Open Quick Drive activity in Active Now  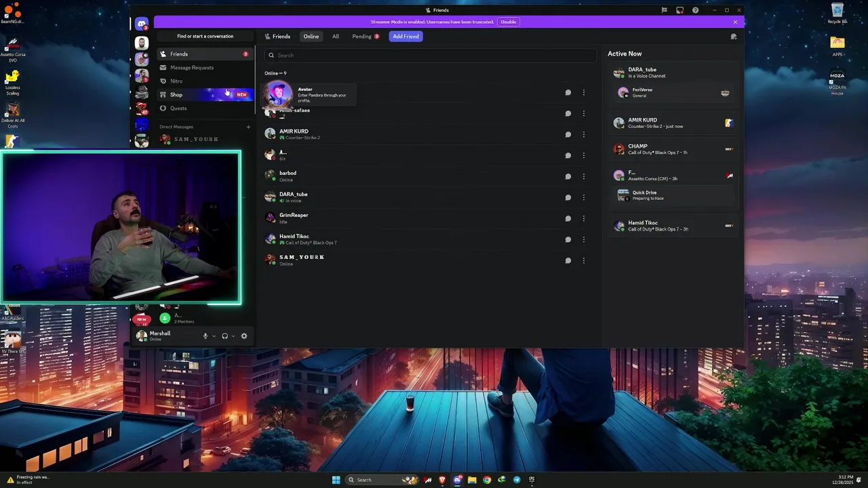[x=673, y=195]
